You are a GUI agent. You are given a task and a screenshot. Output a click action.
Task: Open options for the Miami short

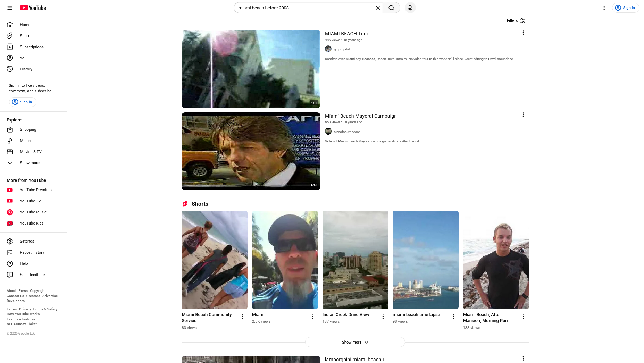(313, 317)
